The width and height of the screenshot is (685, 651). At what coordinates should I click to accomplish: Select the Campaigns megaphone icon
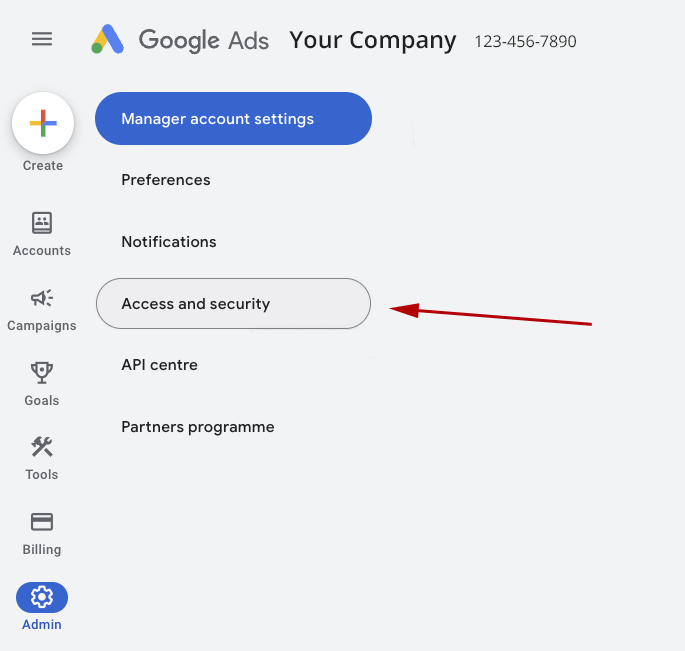pyautogui.click(x=42, y=298)
